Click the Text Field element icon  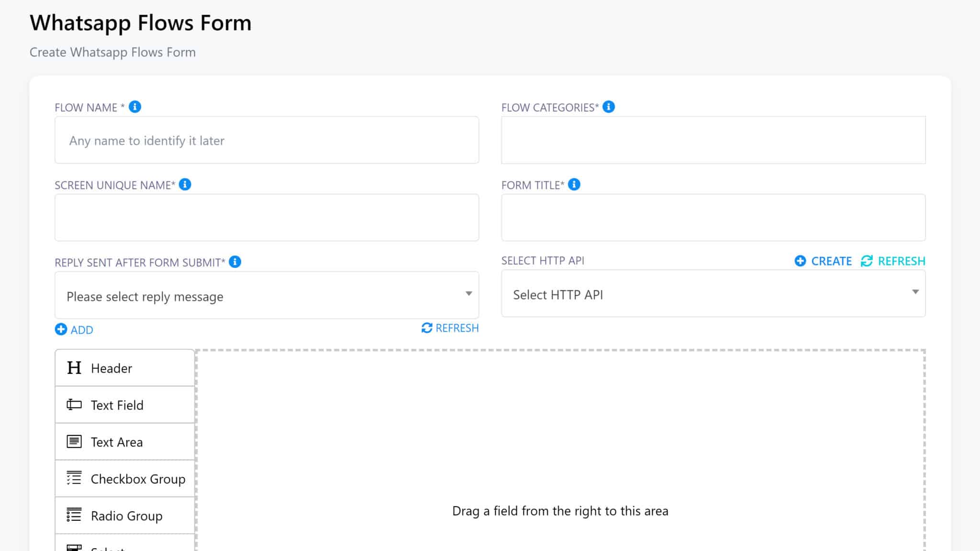pos(74,405)
